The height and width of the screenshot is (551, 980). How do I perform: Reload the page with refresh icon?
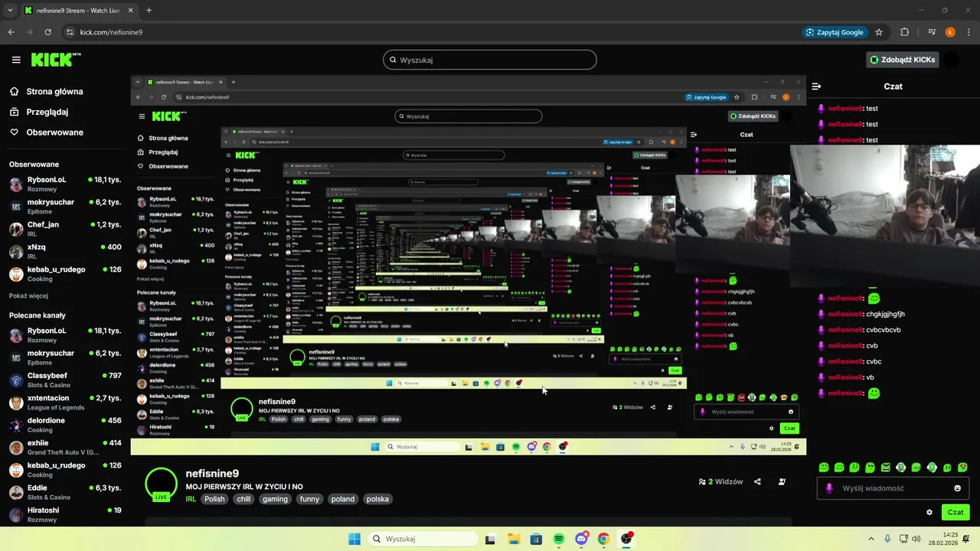tap(48, 32)
